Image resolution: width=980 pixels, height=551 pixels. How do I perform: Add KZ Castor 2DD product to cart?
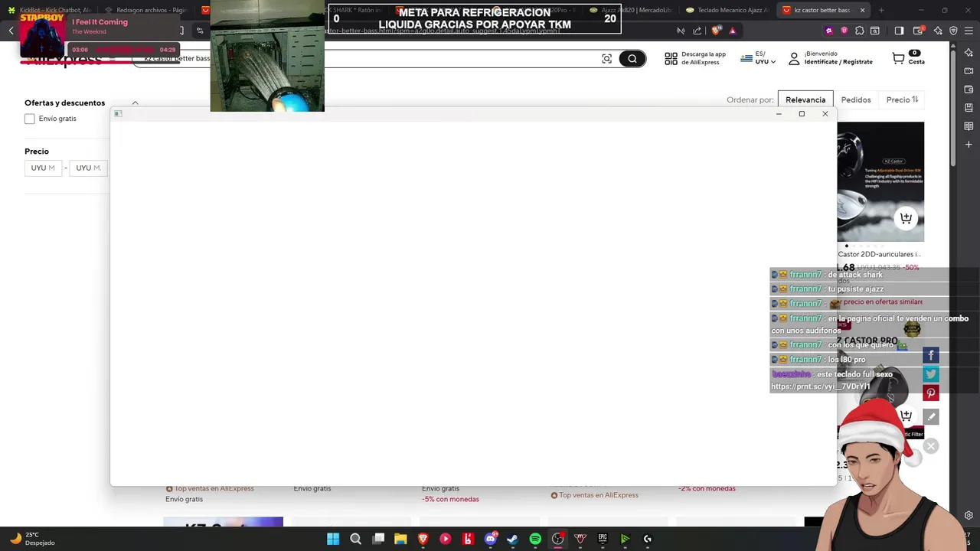(x=906, y=218)
